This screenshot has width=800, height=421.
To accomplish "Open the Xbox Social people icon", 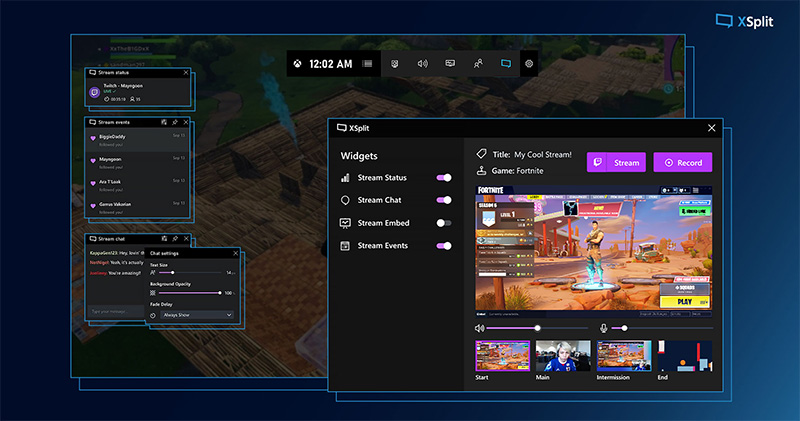I will [478, 64].
